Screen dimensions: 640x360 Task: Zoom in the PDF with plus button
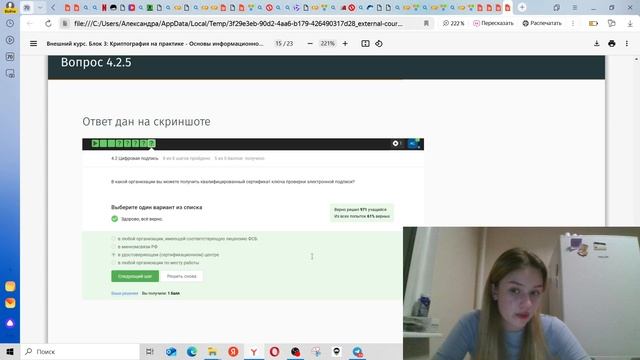(345, 43)
